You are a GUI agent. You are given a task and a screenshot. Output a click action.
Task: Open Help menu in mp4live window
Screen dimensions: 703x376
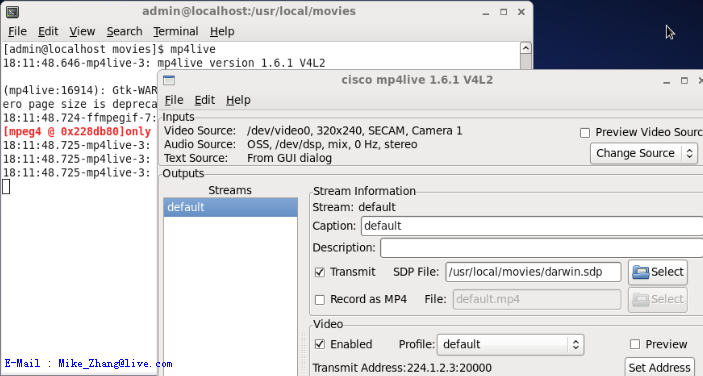point(238,100)
